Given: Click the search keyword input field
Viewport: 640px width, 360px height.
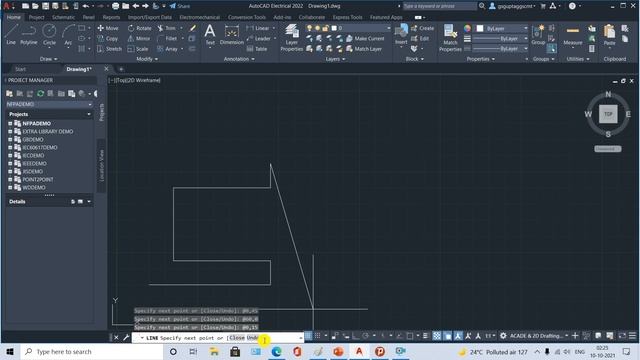Looking at the screenshot, I should (x=440, y=6).
